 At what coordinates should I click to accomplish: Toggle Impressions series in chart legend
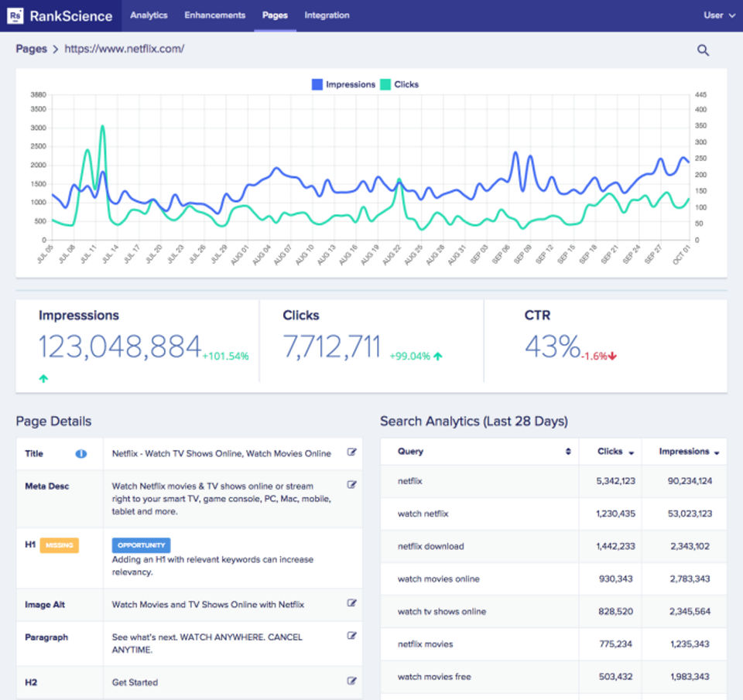point(344,84)
